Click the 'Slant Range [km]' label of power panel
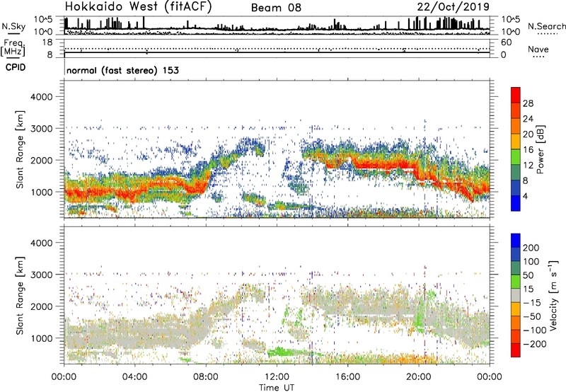Image resolution: width=566 pixels, height=392 pixels. pos(20,149)
